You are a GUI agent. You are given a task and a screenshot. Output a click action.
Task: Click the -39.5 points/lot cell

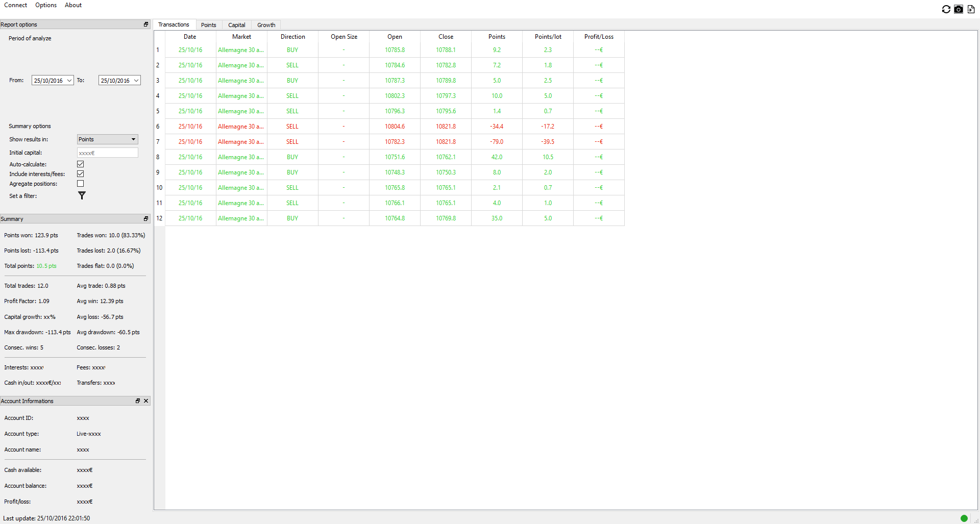pos(548,142)
